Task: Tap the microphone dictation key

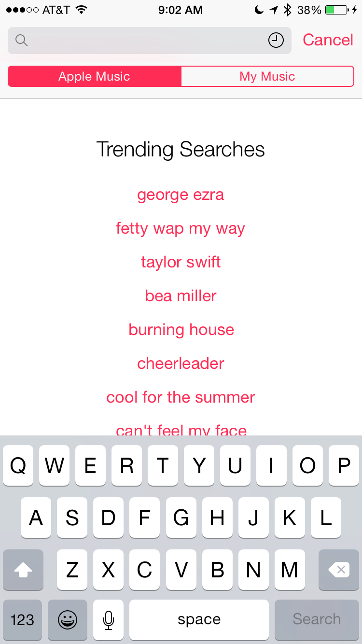Action: tap(108, 619)
